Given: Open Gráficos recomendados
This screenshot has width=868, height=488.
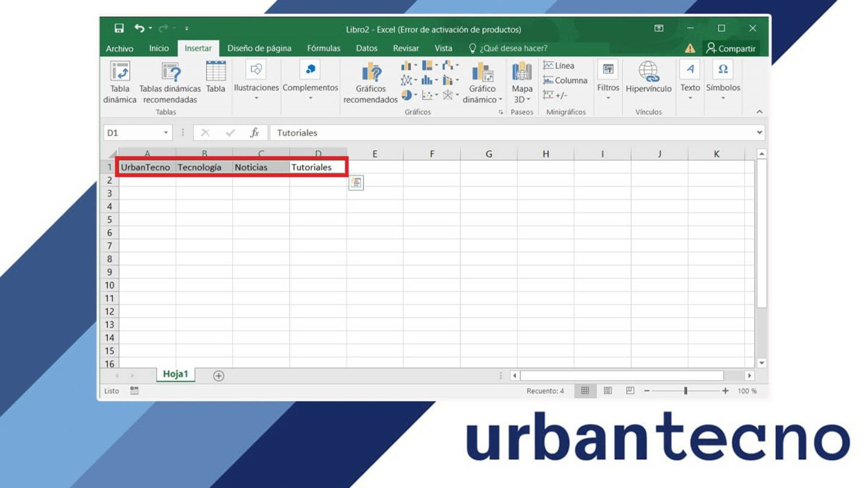Looking at the screenshot, I should coord(371,83).
